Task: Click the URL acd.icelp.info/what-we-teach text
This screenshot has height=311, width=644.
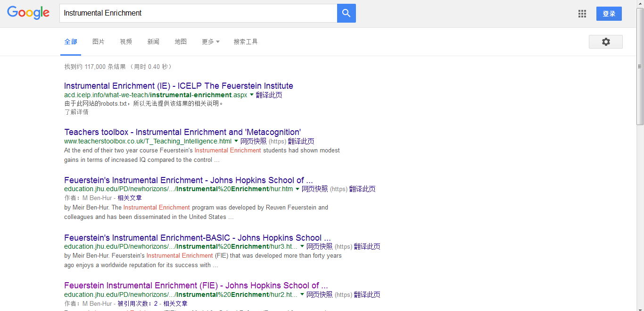Action: coord(156,95)
